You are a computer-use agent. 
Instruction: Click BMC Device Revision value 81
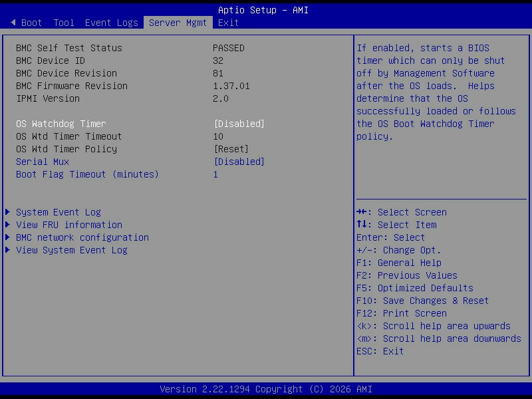point(218,73)
